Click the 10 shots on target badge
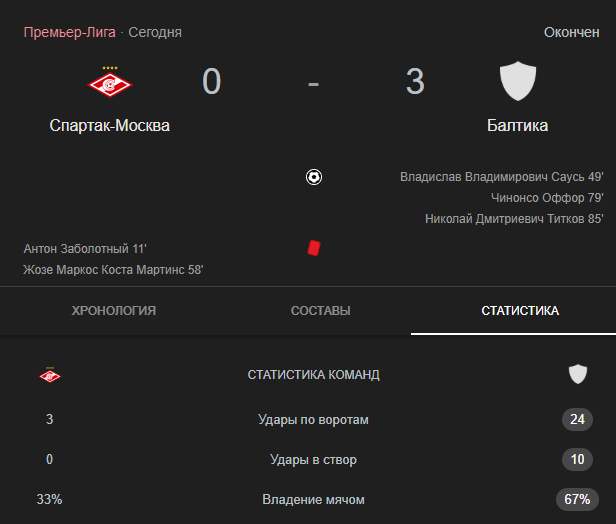 (578, 460)
